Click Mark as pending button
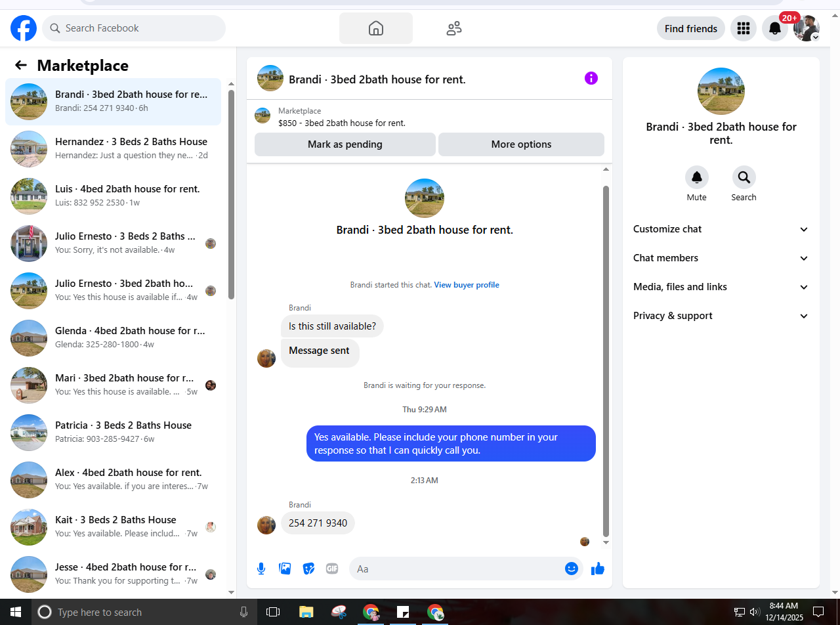The width and height of the screenshot is (840, 625). click(345, 144)
